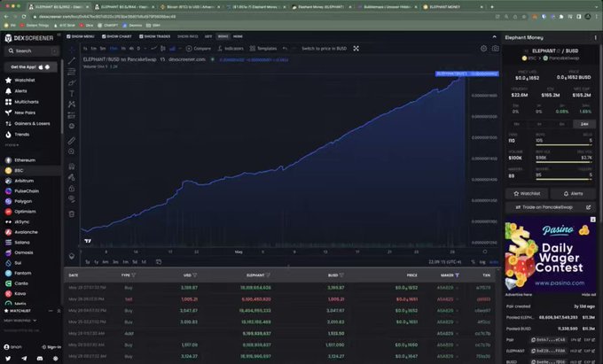The height and width of the screenshot is (364, 603).
Task: Switch to the Bitcoin browser tab
Action: point(189,7)
